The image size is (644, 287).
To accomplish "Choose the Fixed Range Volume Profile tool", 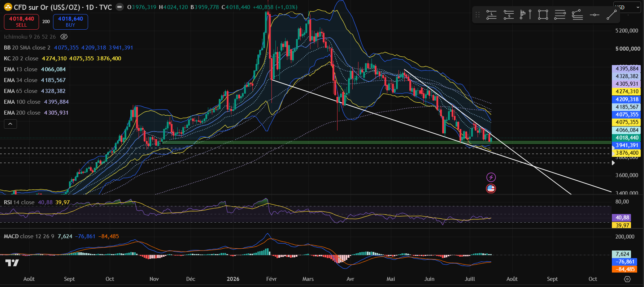I will coord(526,15).
